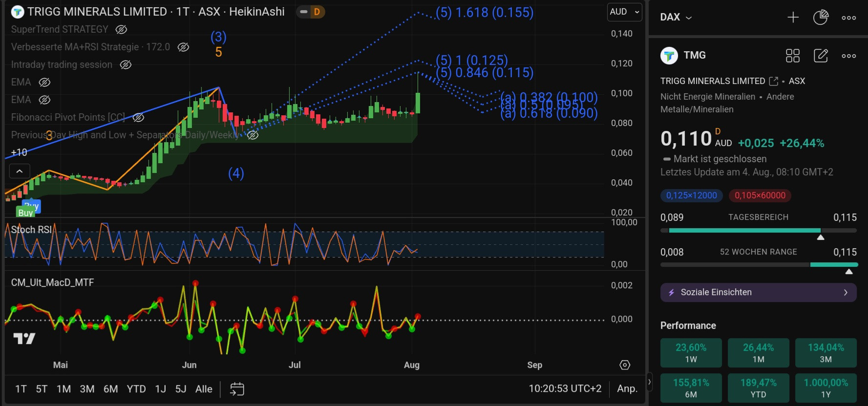Click the Andere Metalle/Mineralien industry link
The image size is (868, 406).
[x=727, y=103]
